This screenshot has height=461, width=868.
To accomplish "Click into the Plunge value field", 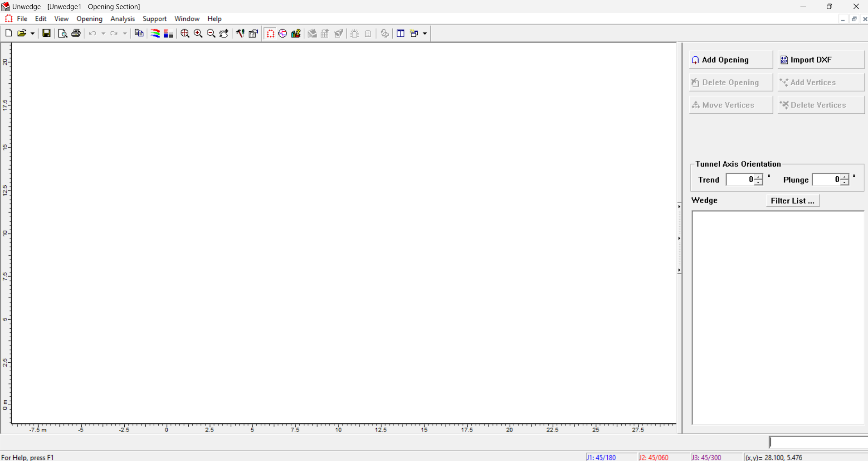I will (826, 180).
